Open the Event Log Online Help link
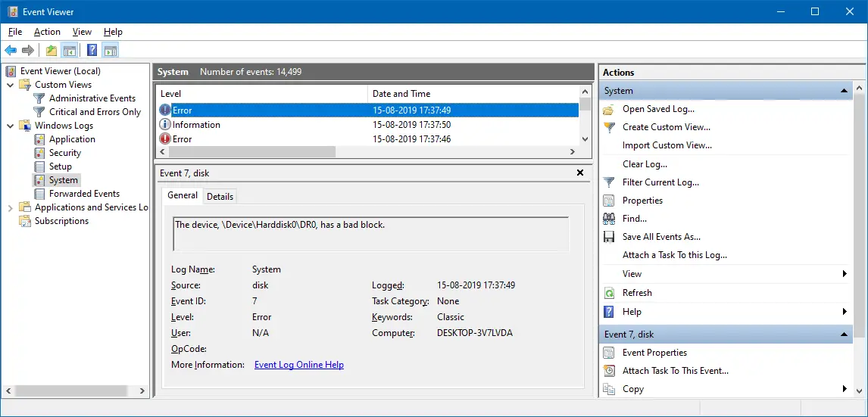The width and height of the screenshot is (868, 417). 299,365
